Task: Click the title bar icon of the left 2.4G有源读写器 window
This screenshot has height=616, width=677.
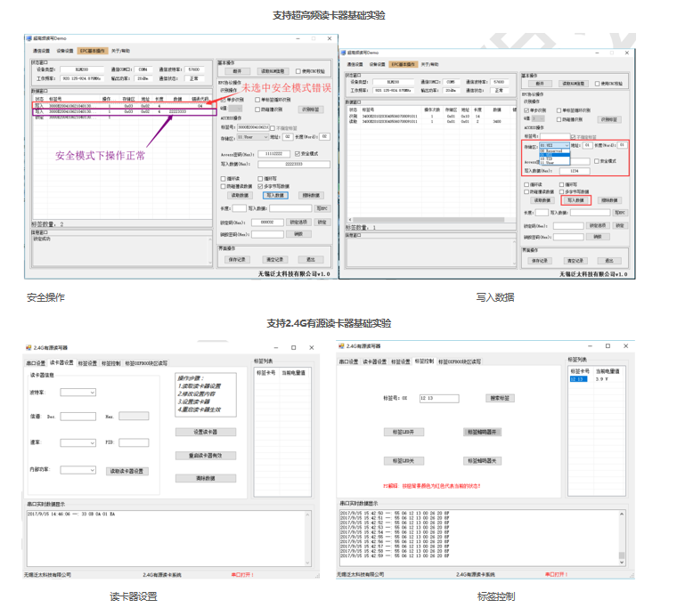Action: tap(29, 346)
